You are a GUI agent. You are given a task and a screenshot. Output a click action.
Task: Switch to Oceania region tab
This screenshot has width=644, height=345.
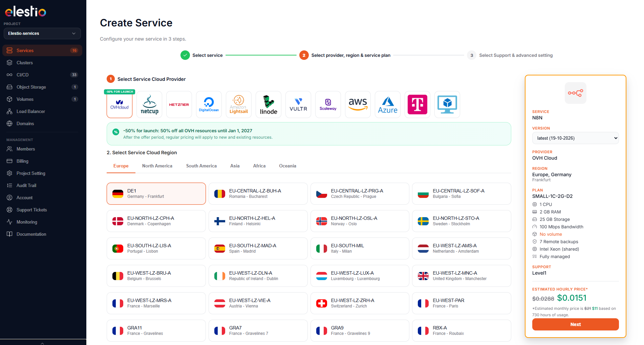click(287, 166)
